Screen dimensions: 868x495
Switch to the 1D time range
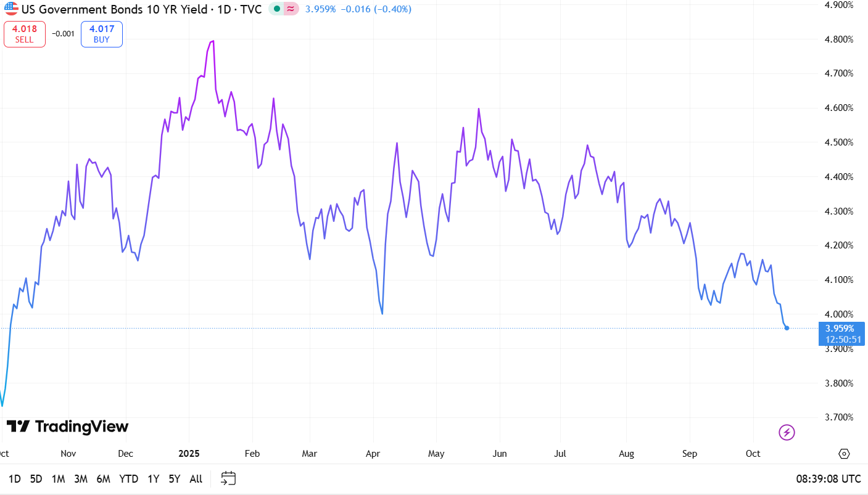[14, 479]
